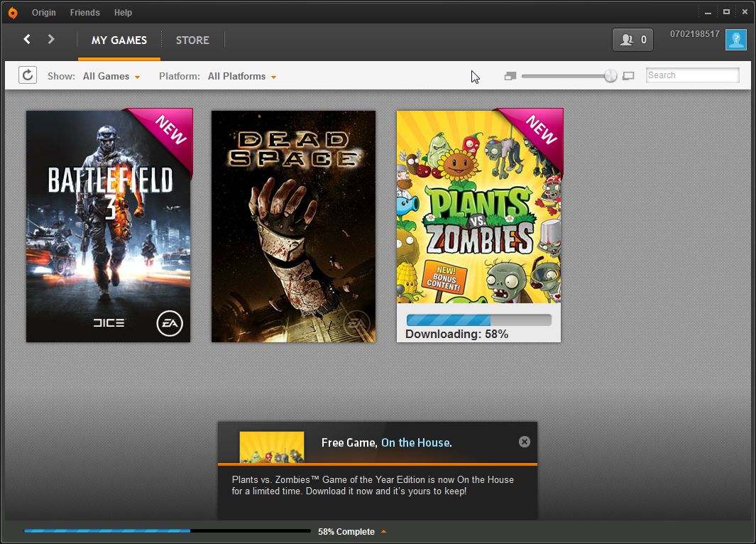The height and width of the screenshot is (544, 756).
Task: Refresh the game library
Action: click(x=28, y=75)
